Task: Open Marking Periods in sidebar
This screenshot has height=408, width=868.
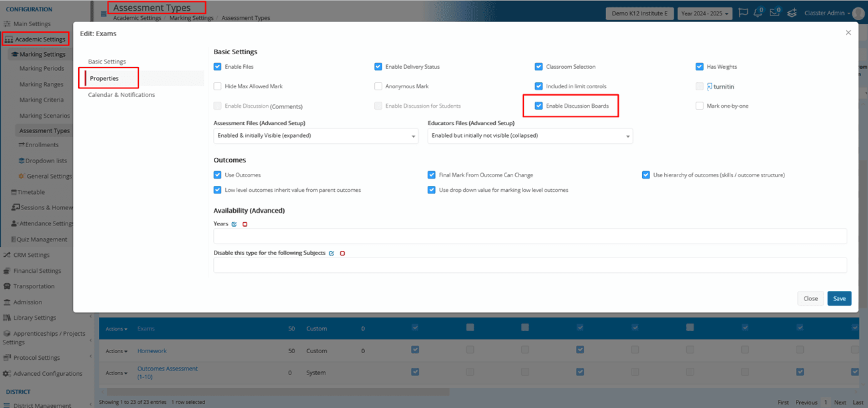Action: [41, 68]
